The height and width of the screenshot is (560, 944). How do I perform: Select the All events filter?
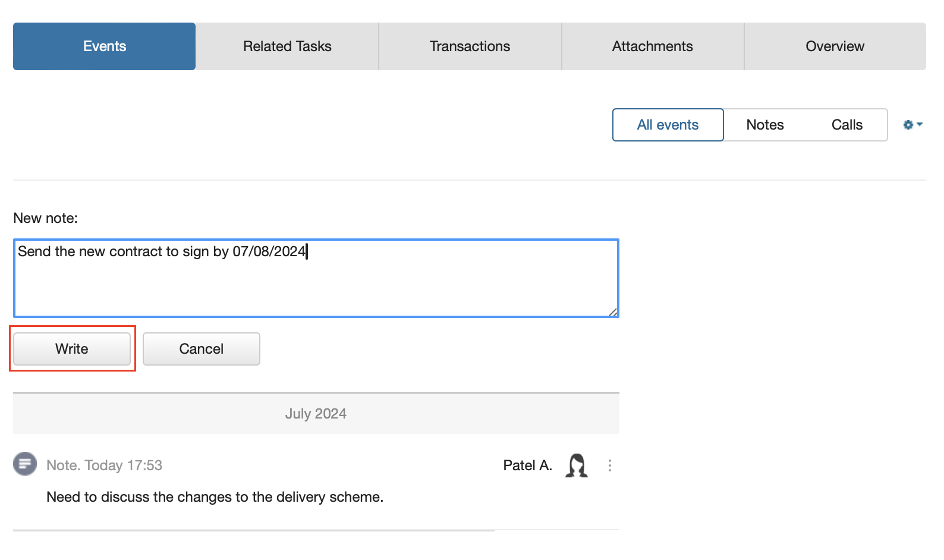pyautogui.click(x=668, y=125)
